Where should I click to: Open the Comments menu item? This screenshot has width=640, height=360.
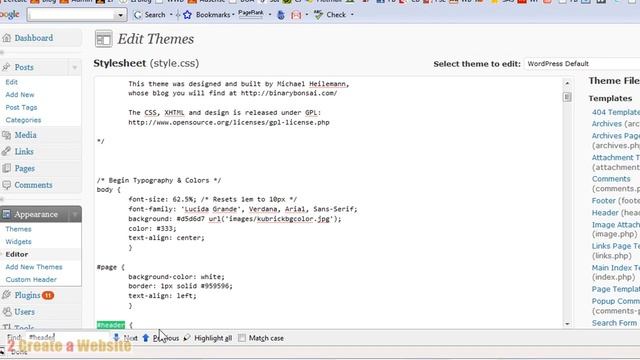(x=33, y=185)
